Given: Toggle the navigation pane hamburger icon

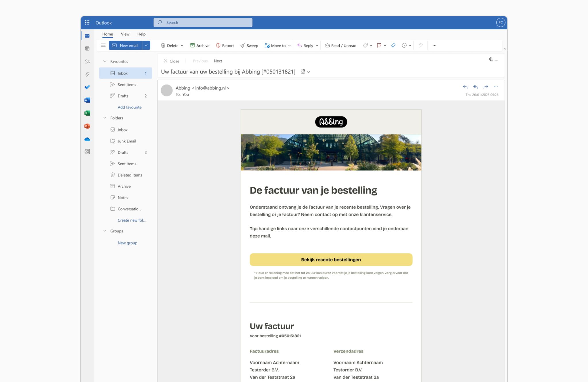Looking at the screenshot, I should click(103, 45).
